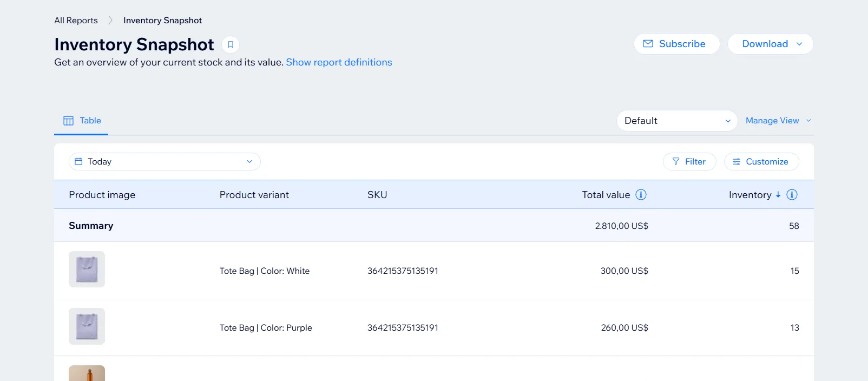Open the Today date range dropdown
The height and width of the screenshot is (381, 868).
(x=165, y=161)
